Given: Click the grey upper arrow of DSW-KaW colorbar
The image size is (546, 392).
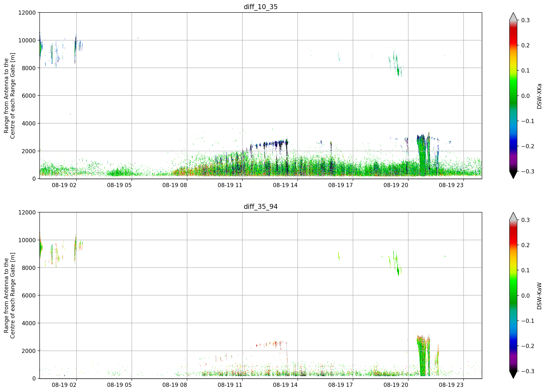Looking at the screenshot, I should 513,216.
